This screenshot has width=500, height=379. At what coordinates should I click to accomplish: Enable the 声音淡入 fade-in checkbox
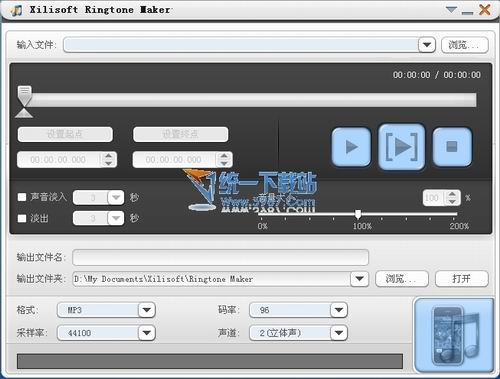[22, 197]
